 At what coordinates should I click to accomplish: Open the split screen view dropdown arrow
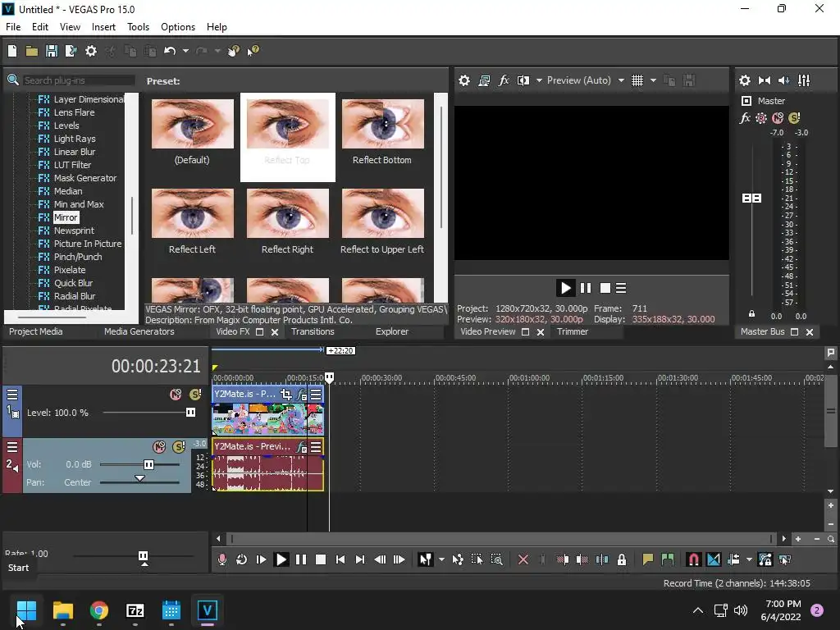(539, 80)
